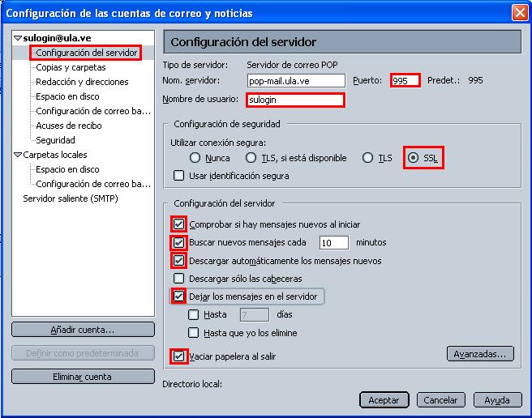532x418 pixels.
Task: Collapse the Carpetas locales tree node
Action: (x=18, y=155)
